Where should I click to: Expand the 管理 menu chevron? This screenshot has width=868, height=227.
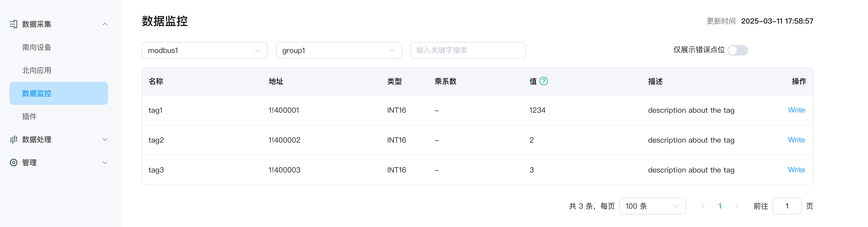tap(105, 163)
